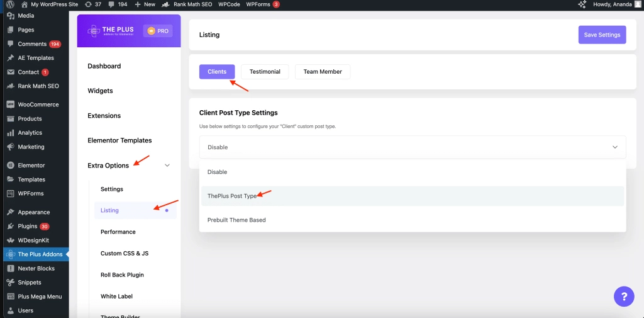Click the Nexter Blocks sidebar icon

point(11,268)
